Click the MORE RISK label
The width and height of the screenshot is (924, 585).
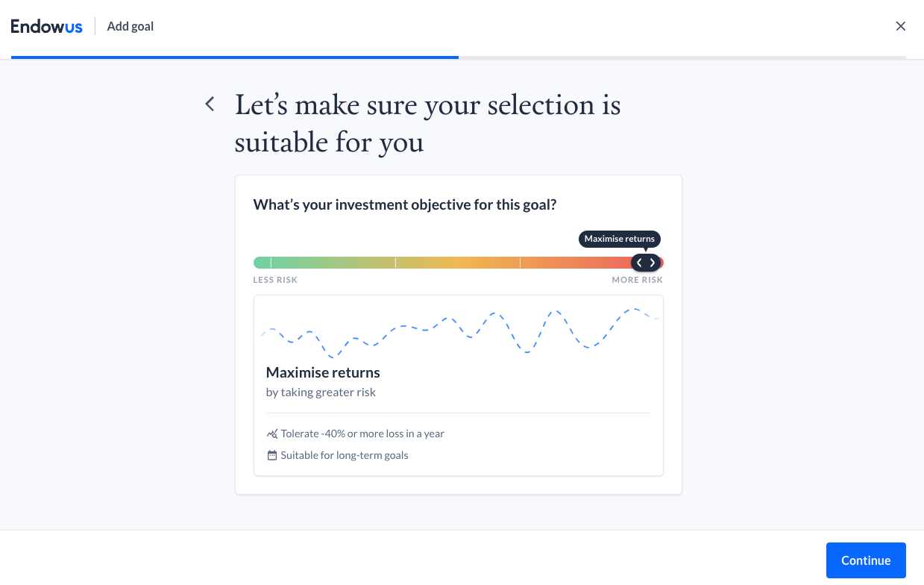tap(638, 280)
